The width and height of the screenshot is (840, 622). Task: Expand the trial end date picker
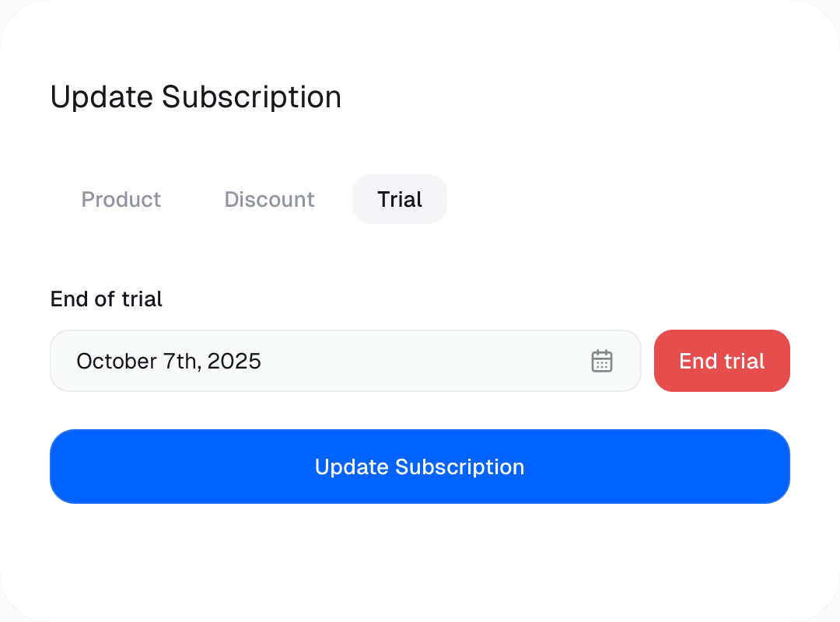point(345,361)
